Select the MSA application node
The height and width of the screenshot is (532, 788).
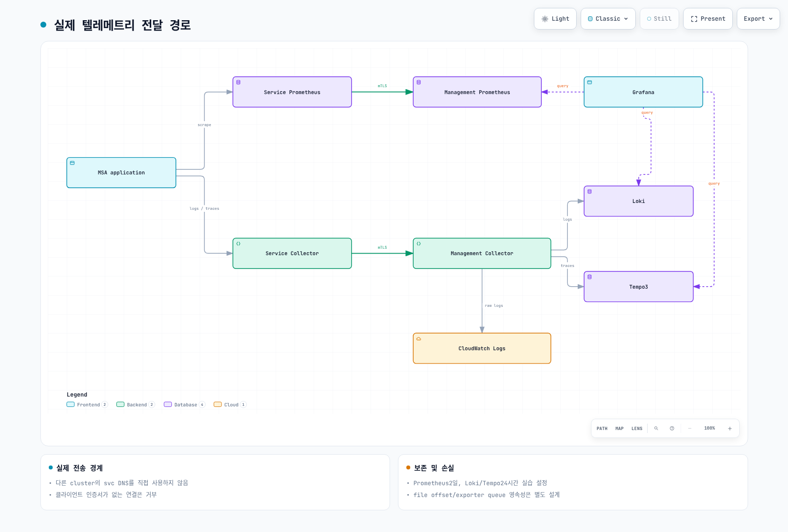point(121,173)
